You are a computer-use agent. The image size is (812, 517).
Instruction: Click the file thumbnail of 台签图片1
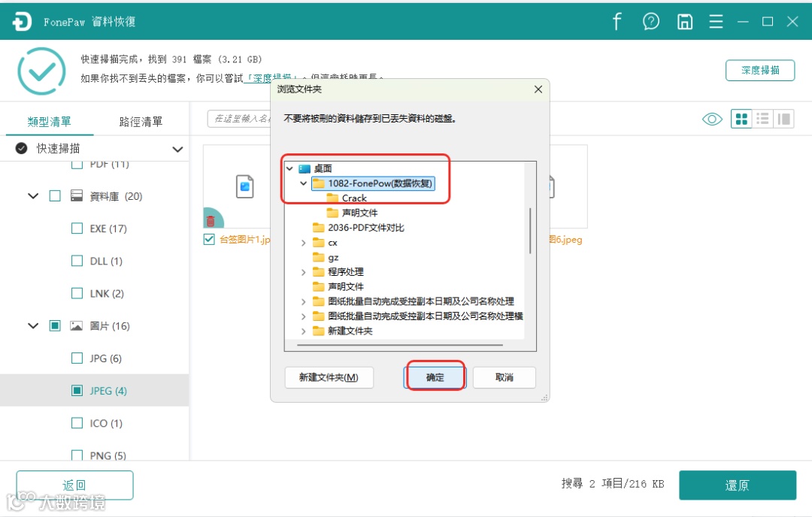tap(244, 186)
